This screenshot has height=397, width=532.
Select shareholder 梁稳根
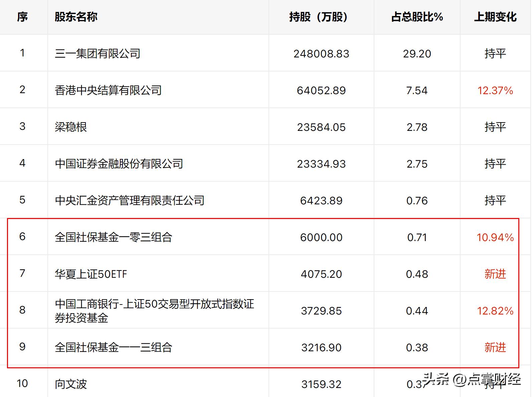tap(71, 127)
